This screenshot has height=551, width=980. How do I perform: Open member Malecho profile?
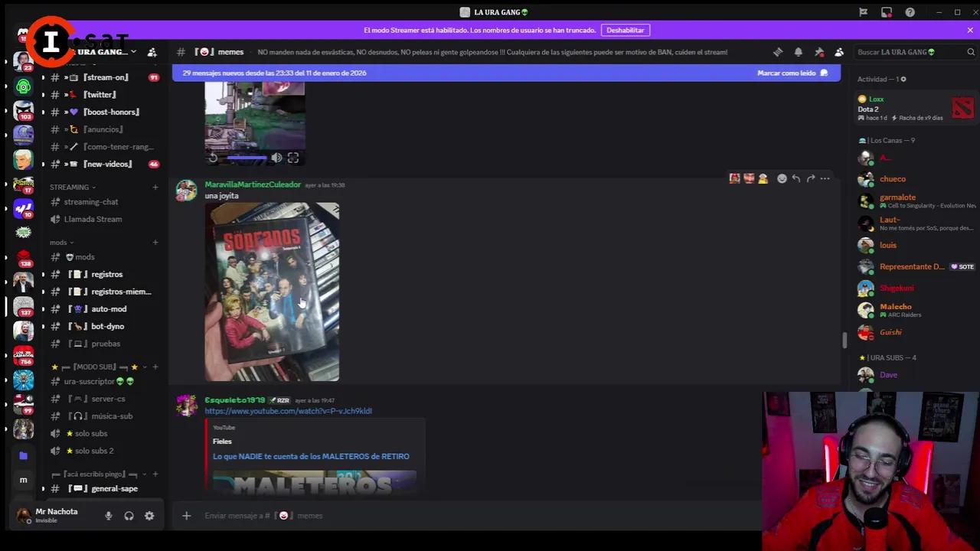pos(915,310)
